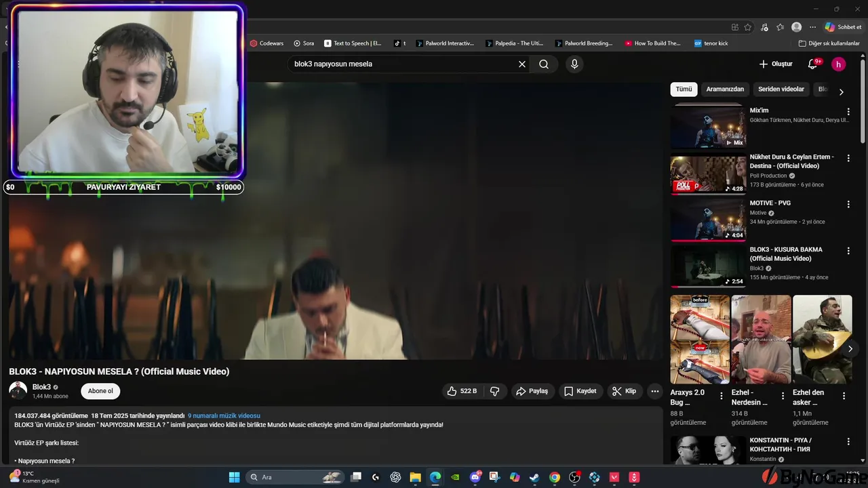The image size is (868, 488).
Task: Play the NAPIYOSUN MESELA video player
Action: [x=336, y=221]
